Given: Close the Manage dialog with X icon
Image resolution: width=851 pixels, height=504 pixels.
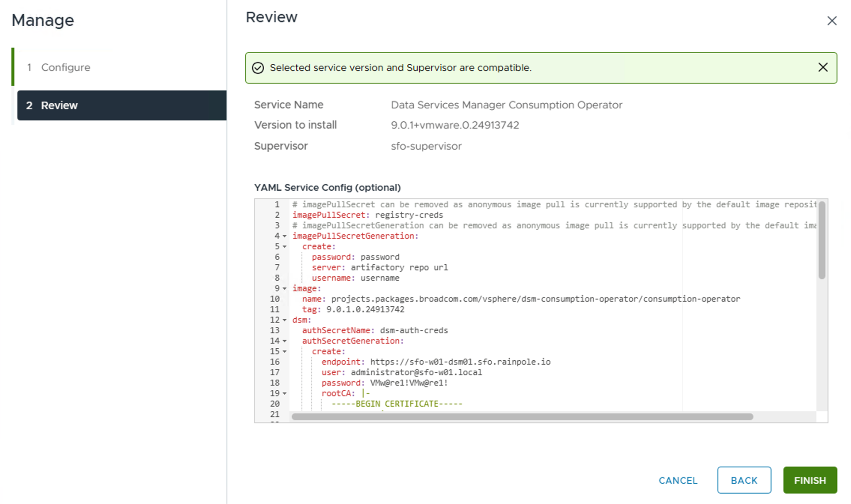Looking at the screenshot, I should tap(831, 21).
